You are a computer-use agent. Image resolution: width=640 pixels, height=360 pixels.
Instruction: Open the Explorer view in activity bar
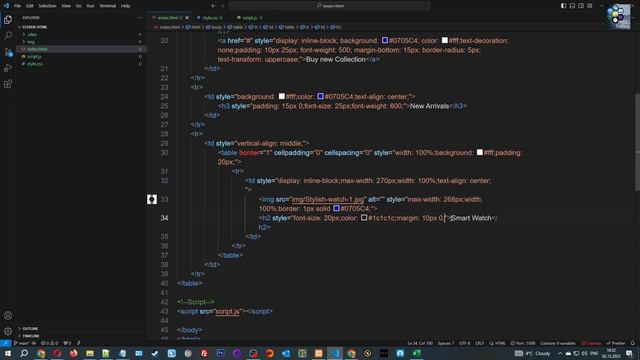pyautogui.click(x=8, y=20)
